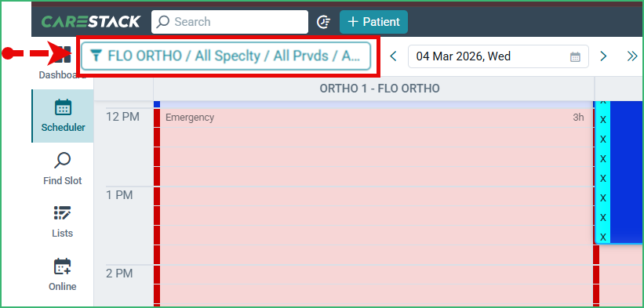
Task: Select the Find Slot magnifier icon
Action: (63, 161)
